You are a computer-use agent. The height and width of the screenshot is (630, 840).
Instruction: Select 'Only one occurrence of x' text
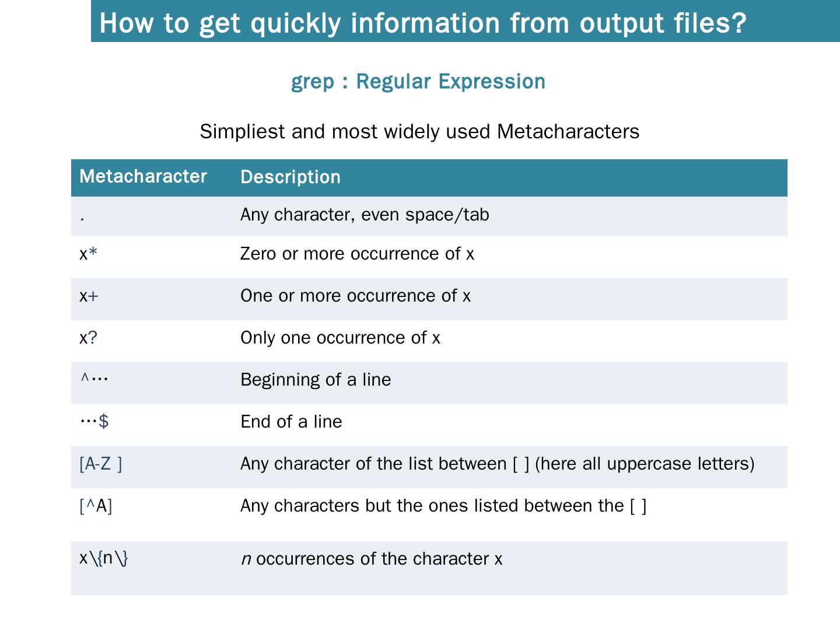[340, 338]
